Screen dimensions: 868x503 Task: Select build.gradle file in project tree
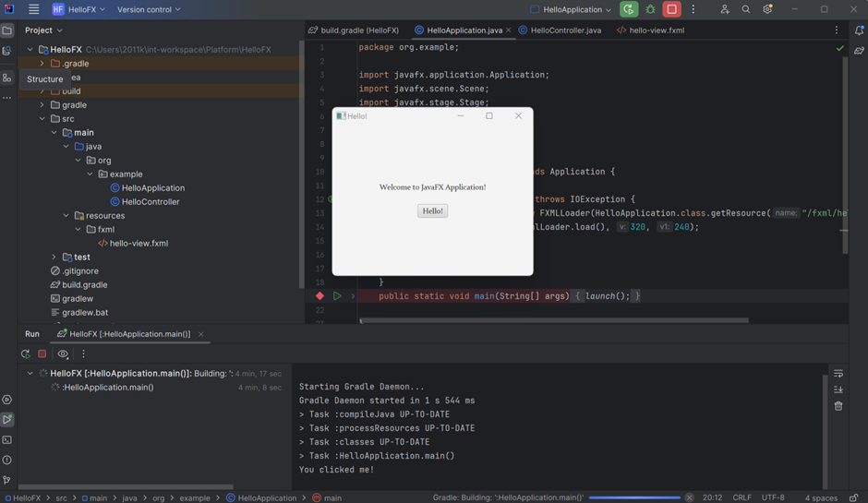pos(78,285)
